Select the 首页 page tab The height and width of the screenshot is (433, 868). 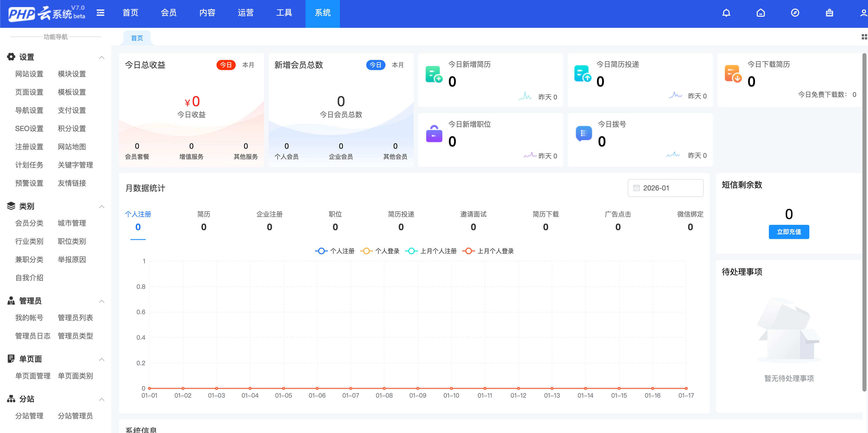pyautogui.click(x=137, y=38)
